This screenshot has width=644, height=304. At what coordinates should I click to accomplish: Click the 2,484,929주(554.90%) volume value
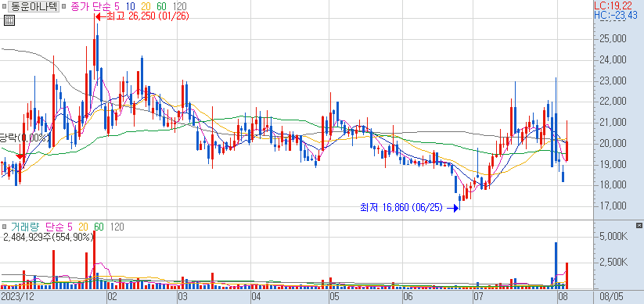click(x=49, y=237)
